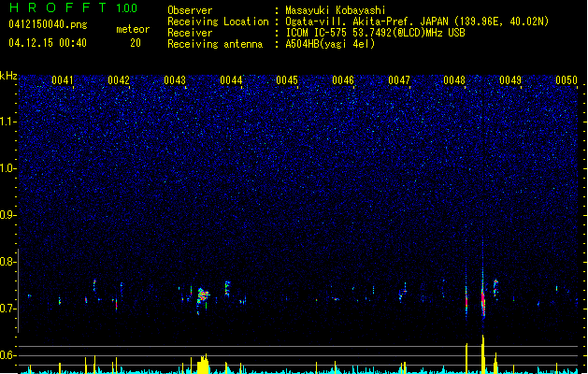Image resolution: width=588 pixels, height=374 pixels.
Task: Click the 0.6 kHz axis label
Action: tap(8, 355)
